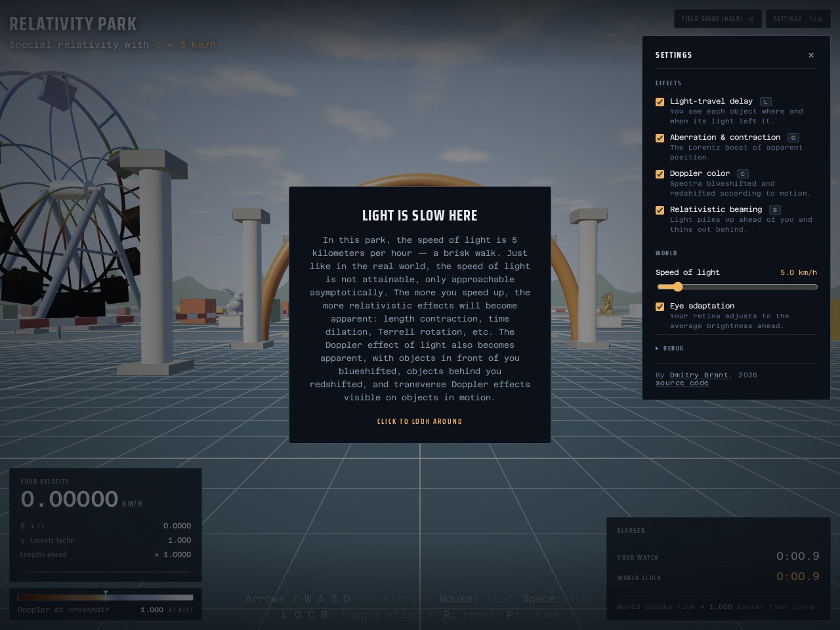
Task: Click the World section header
Action: coord(666,253)
